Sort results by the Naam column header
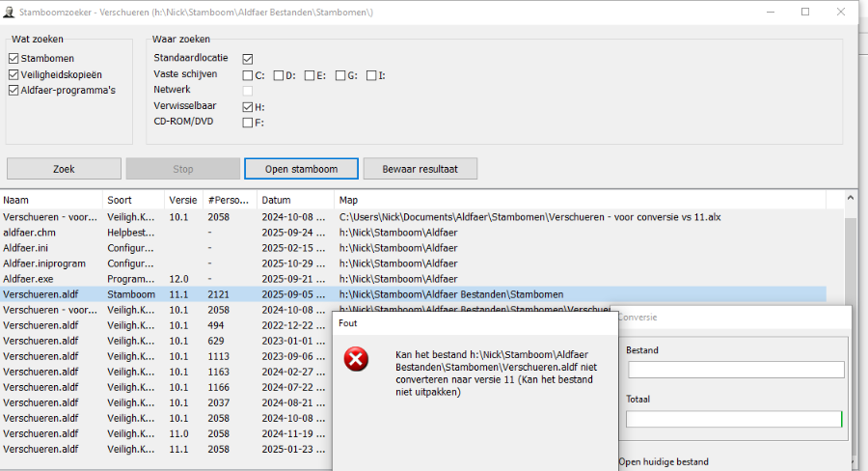The width and height of the screenshot is (868, 471). (50, 200)
